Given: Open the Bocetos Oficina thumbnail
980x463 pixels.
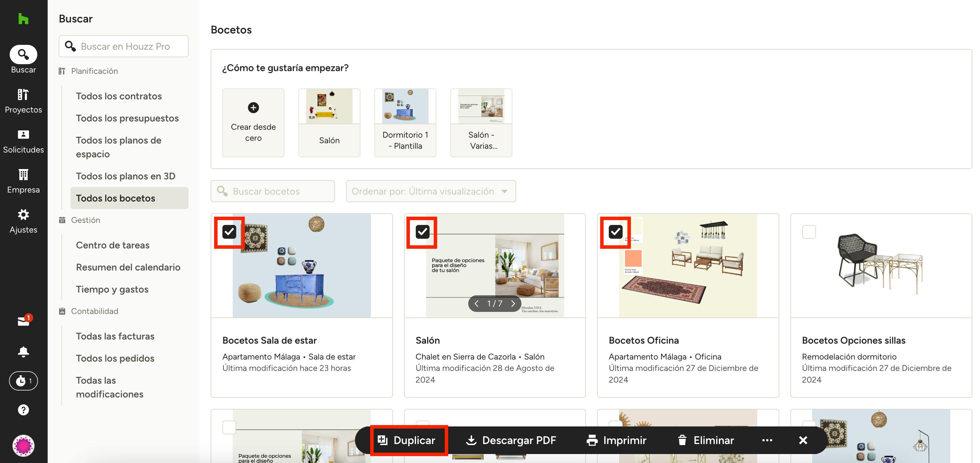Looking at the screenshot, I should [x=688, y=266].
